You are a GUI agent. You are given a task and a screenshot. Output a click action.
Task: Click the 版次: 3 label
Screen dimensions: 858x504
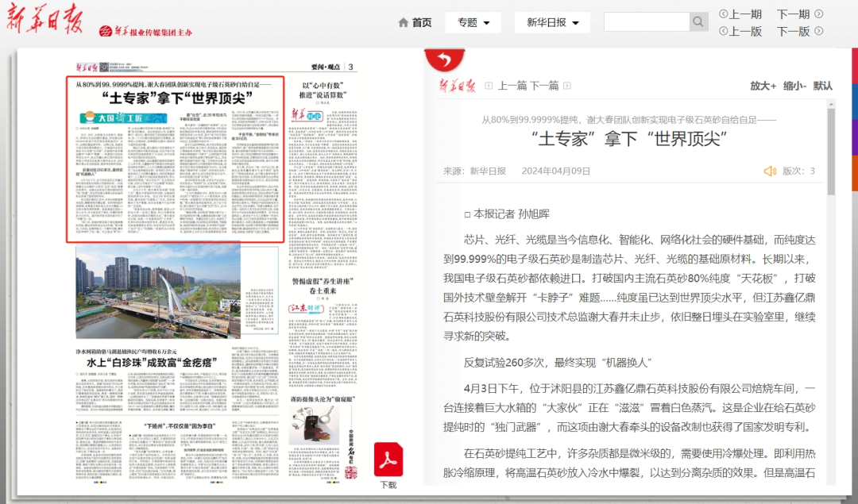799,171
